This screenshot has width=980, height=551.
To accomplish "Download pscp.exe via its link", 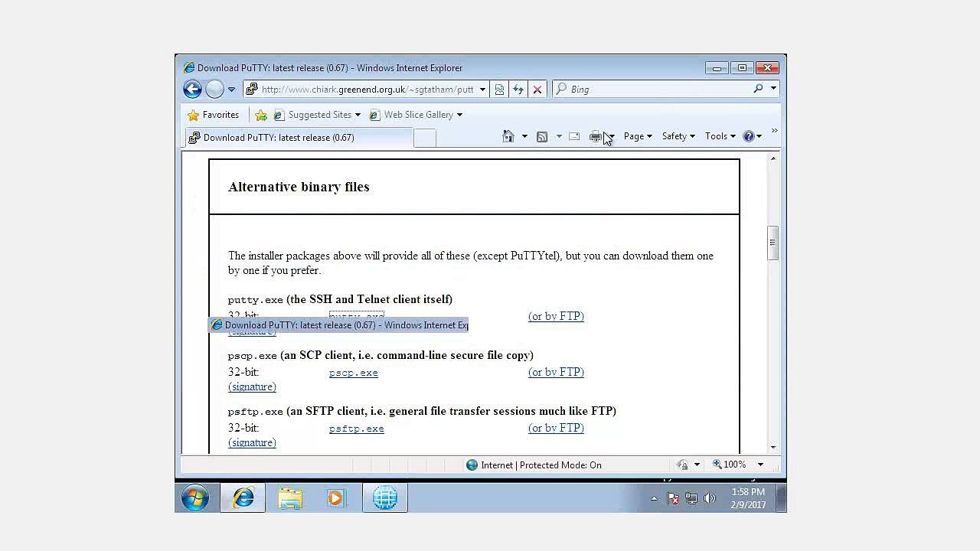I will tap(354, 373).
